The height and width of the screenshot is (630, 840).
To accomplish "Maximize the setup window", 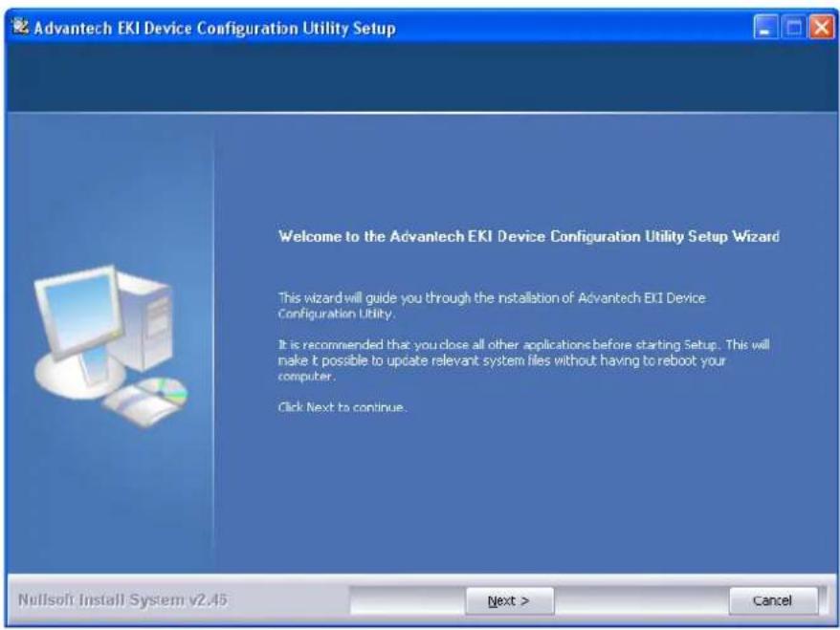I will point(793,28).
